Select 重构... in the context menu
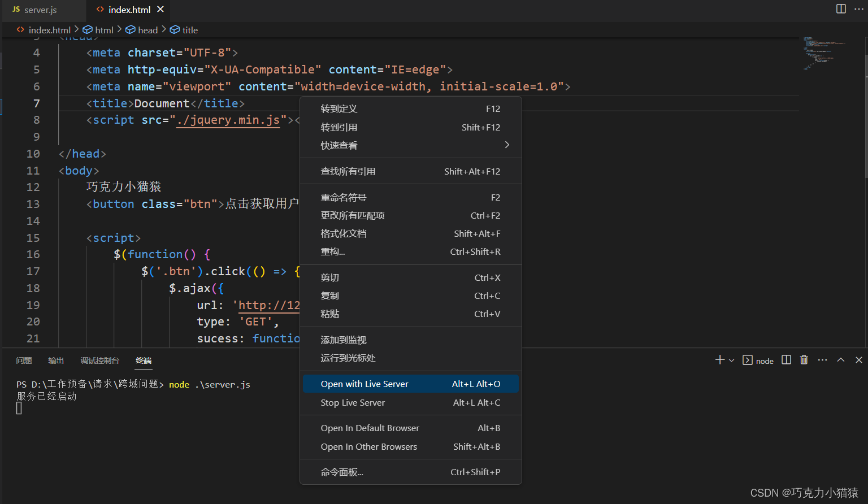Image resolution: width=868 pixels, height=504 pixels. pyautogui.click(x=411, y=251)
